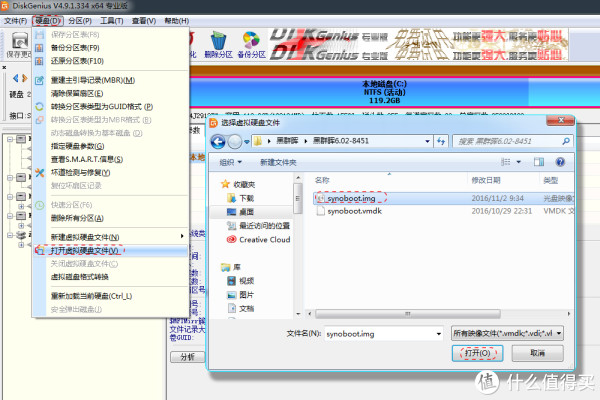
Task: Choose Virtual Disk Format Conversion item
Action: pyautogui.click(x=111, y=277)
